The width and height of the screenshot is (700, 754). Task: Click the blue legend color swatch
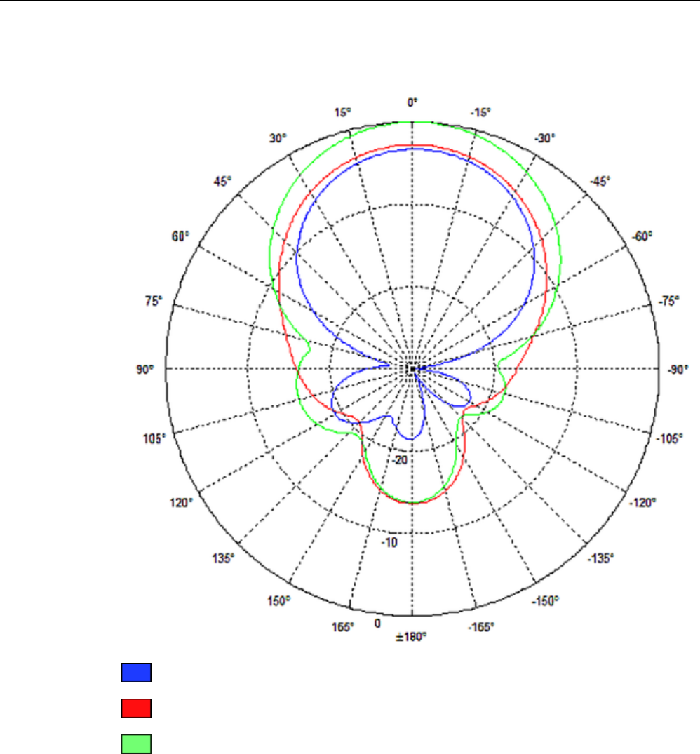pos(137,672)
